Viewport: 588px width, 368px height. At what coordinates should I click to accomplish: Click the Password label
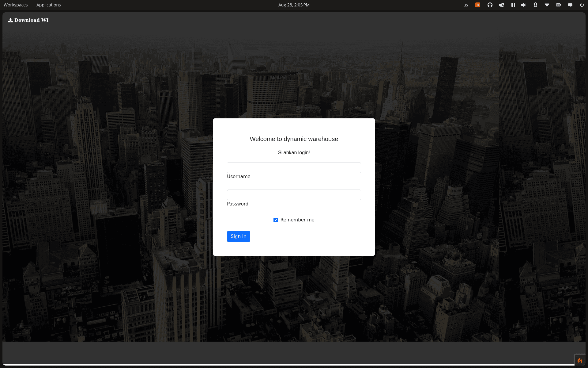[x=237, y=204]
